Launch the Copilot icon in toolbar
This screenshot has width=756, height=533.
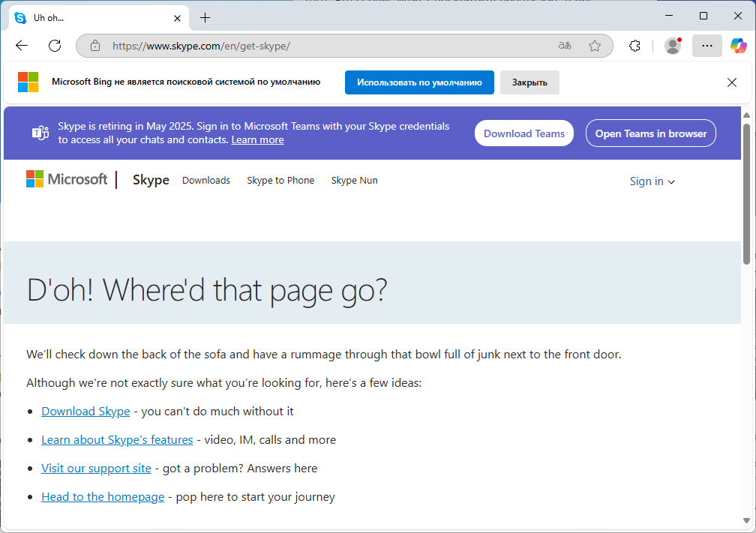pos(738,46)
